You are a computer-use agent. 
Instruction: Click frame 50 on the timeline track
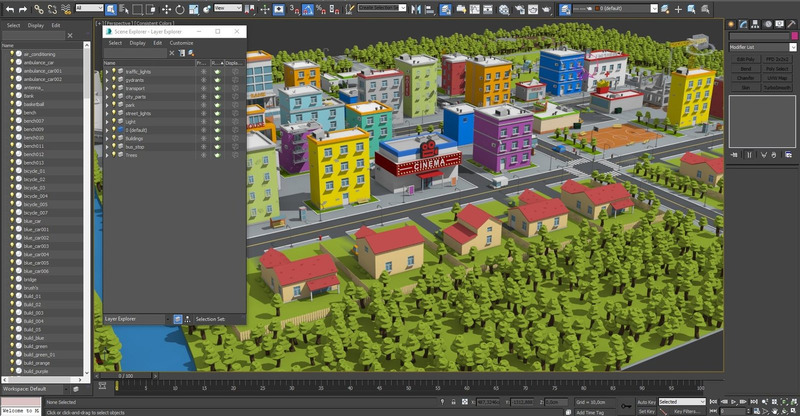[x=408, y=388]
